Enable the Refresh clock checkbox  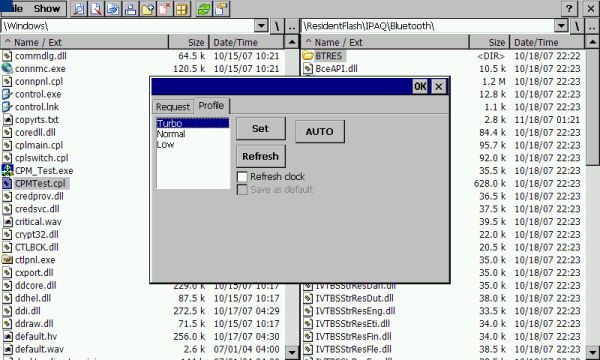pos(242,177)
